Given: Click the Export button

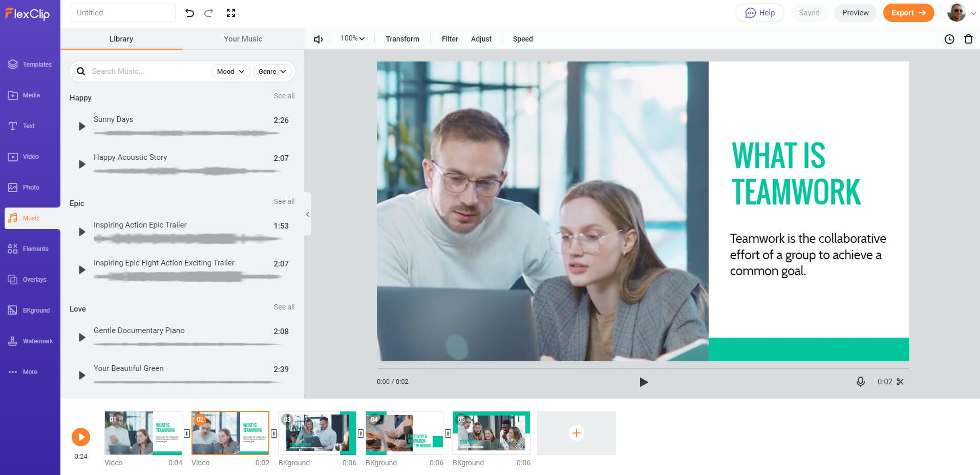Looking at the screenshot, I should point(908,12).
